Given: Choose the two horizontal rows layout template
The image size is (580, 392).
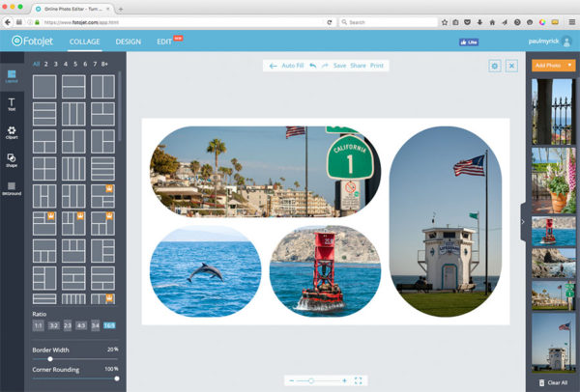Looking at the screenshot, I should pyautogui.click(x=73, y=87).
